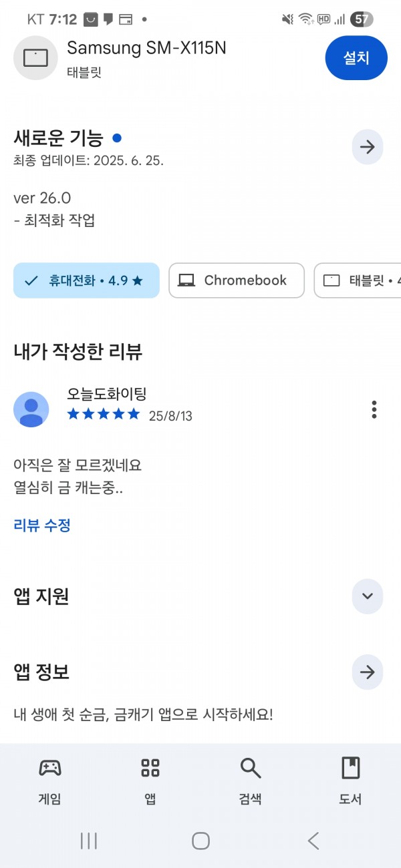Tap the Android recent apps button
401x868 pixels.
click(89, 841)
